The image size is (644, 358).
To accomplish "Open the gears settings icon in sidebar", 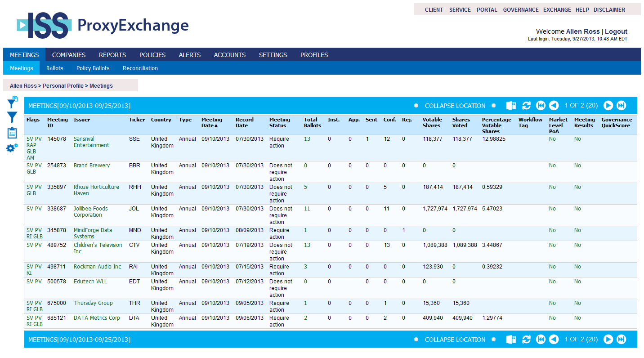I will pos(12,148).
